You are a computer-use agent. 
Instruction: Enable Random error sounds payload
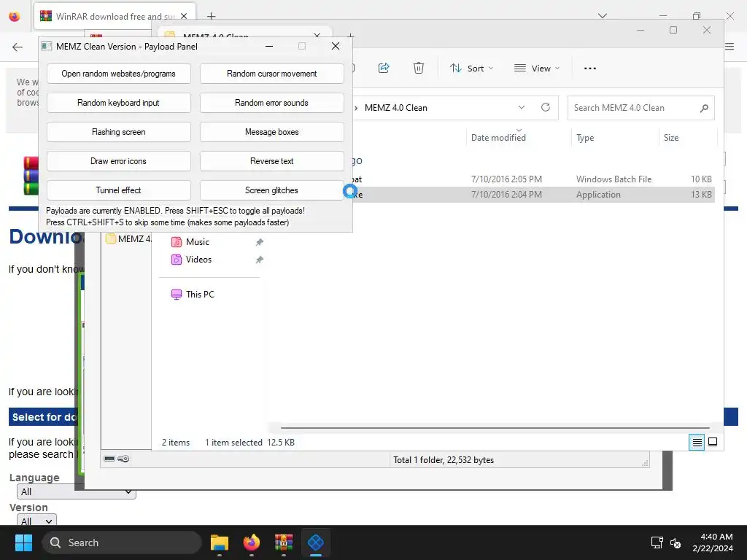pyautogui.click(x=271, y=103)
